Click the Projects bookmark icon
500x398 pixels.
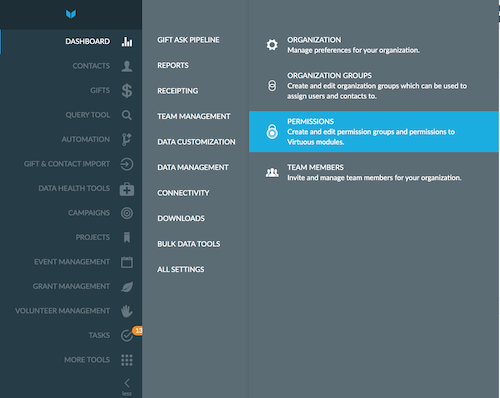(127, 237)
